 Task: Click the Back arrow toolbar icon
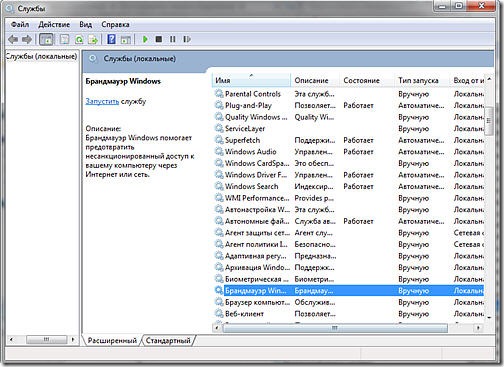click(13, 39)
